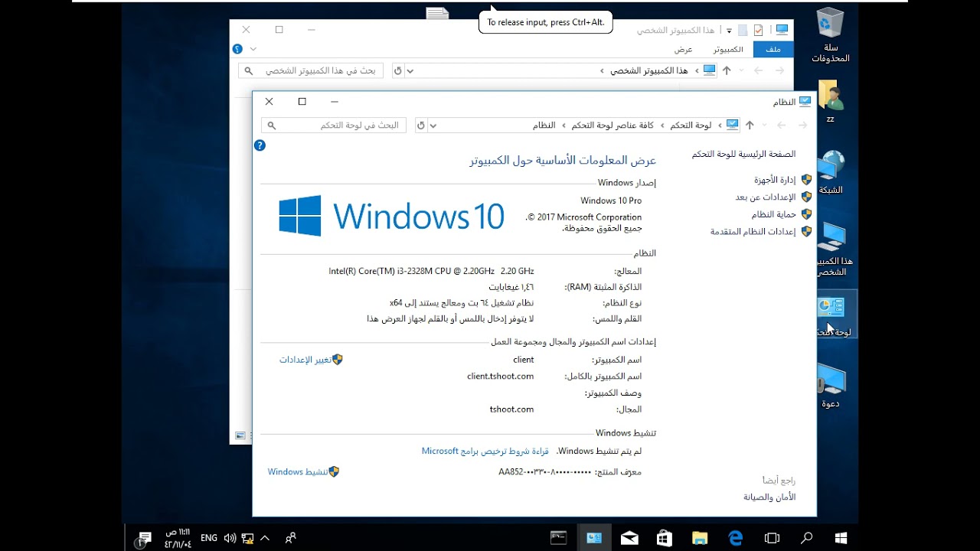Open recent locations dropdown in System window
The image size is (980, 551).
[x=766, y=126]
